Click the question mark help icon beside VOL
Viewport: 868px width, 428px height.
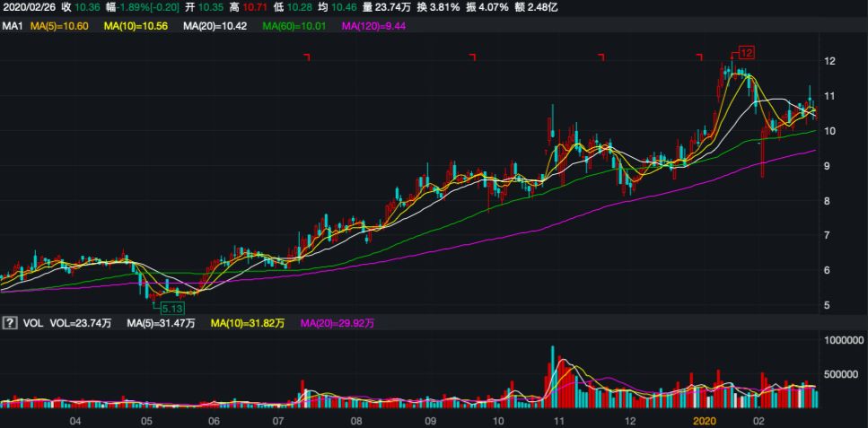(x=10, y=322)
